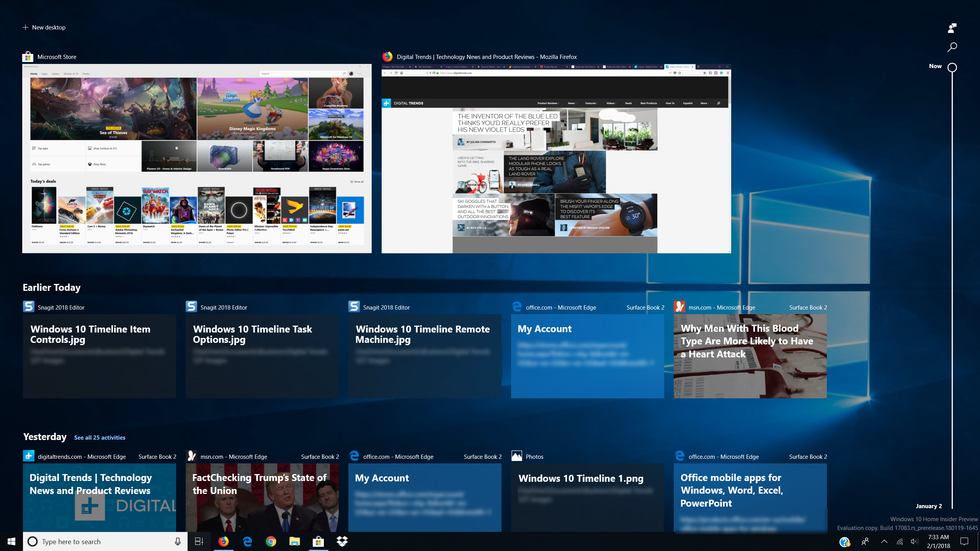Click See all 25 activities link

pyautogui.click(x=100, y=437)
